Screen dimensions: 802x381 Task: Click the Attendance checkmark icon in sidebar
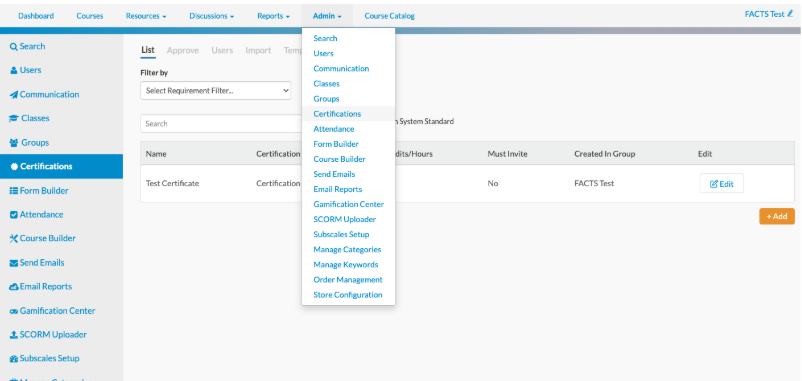coord(14,215)
